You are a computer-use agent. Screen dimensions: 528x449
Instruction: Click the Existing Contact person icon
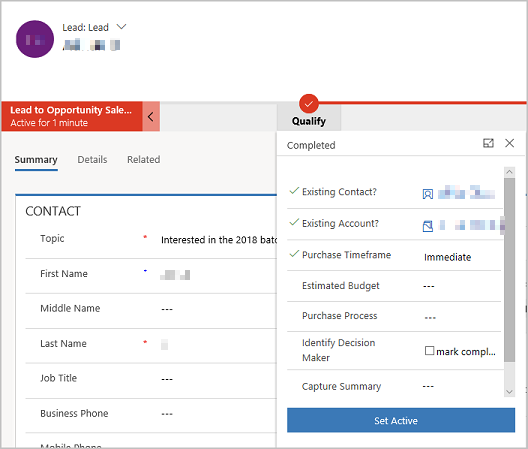(428, 194)
